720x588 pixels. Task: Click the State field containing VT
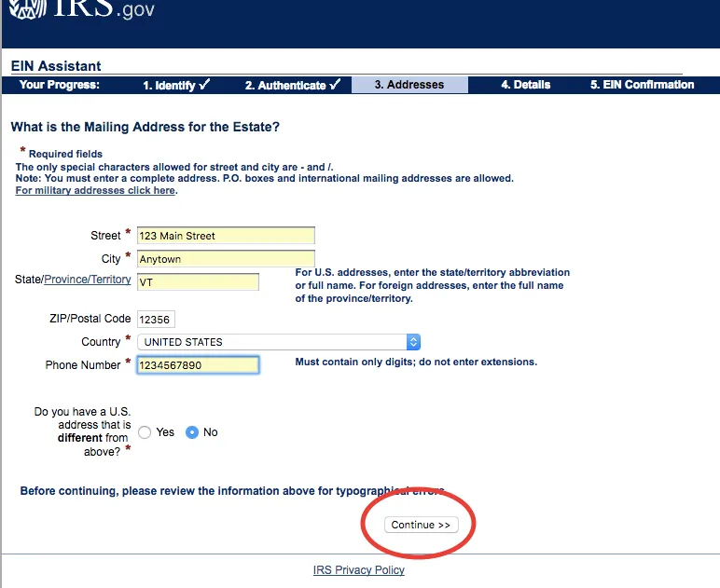pos(198,281)
